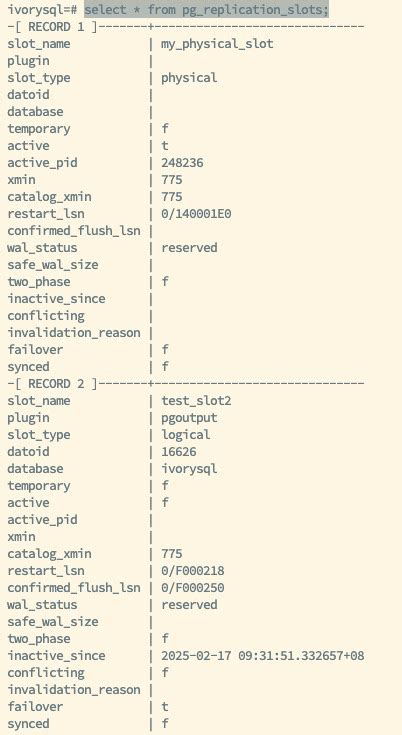Click the failover value t in record 2
The width and height of the screenshot is (402, 735).
tap(164, 707)
